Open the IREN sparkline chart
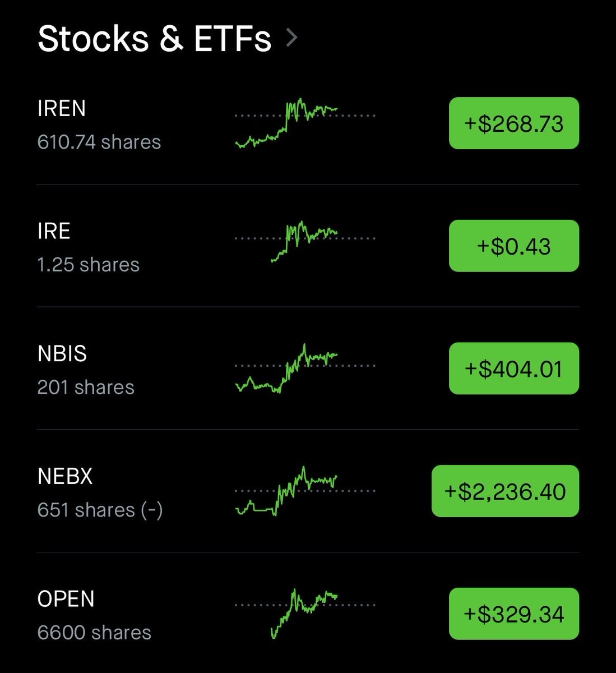This screenshot has width=616, height=673. (x=304, y=123)
